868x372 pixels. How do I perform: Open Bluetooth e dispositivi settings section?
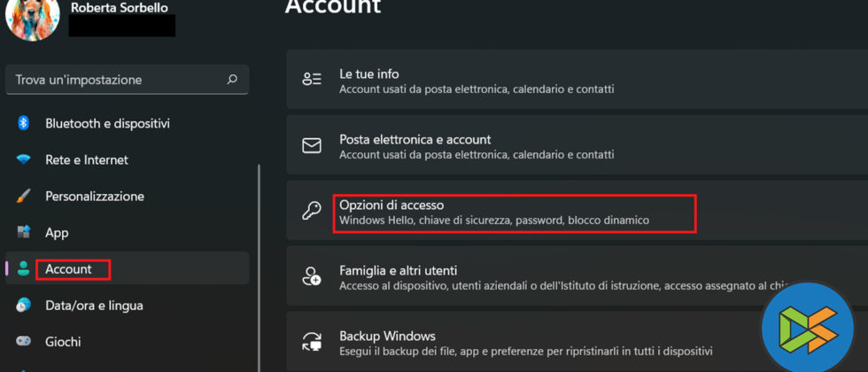107,123
